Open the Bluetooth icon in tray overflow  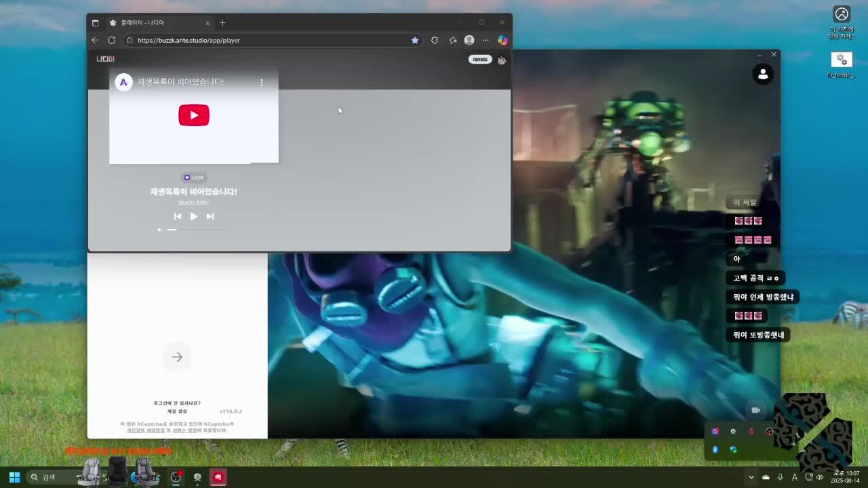[715, 449]
